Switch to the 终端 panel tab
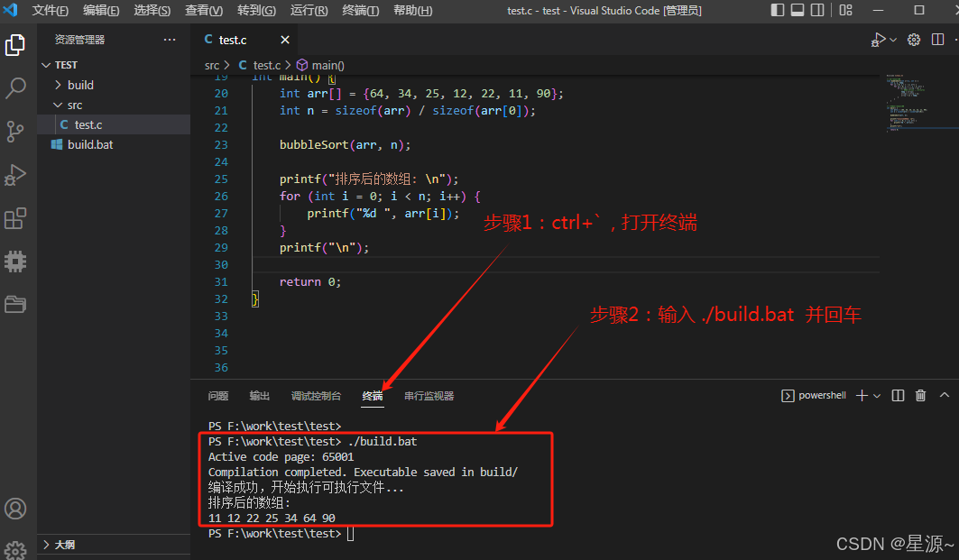This screenshot has width=959, height=560. pos(373,396)
